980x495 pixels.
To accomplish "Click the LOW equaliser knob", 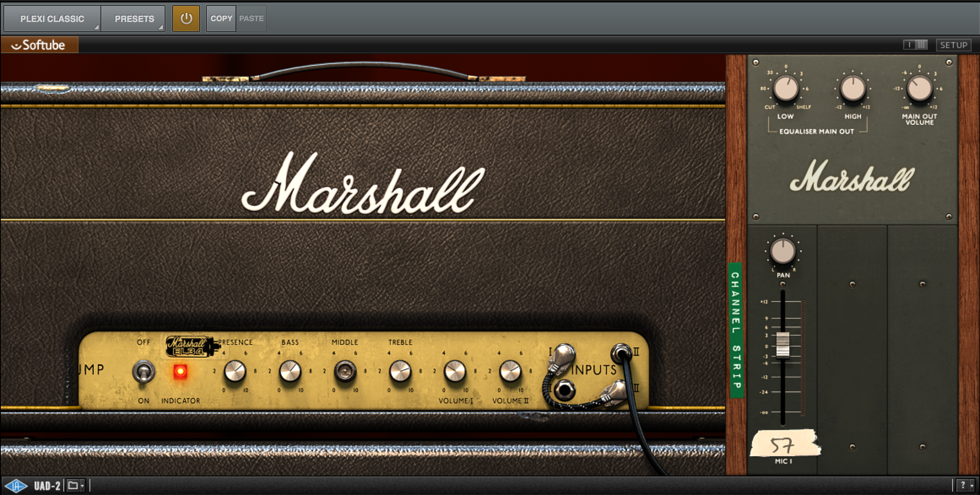I will coord(785,89).
